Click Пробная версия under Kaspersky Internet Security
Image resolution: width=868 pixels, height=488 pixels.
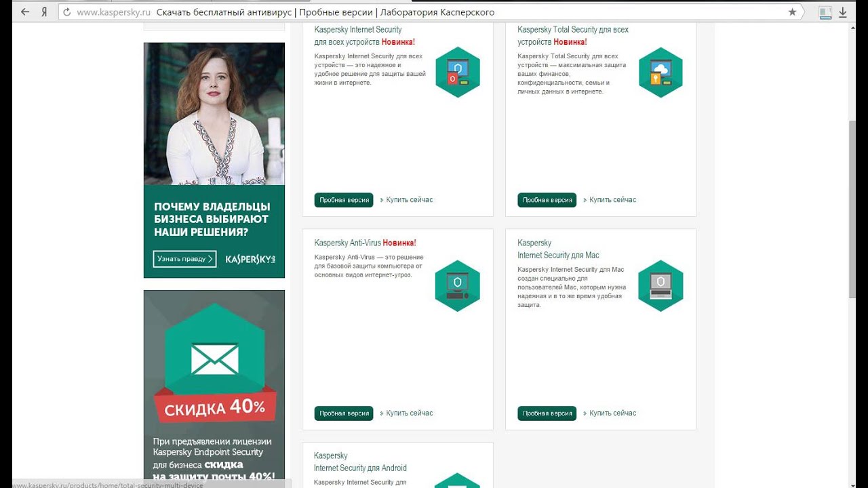coord(344,200)
